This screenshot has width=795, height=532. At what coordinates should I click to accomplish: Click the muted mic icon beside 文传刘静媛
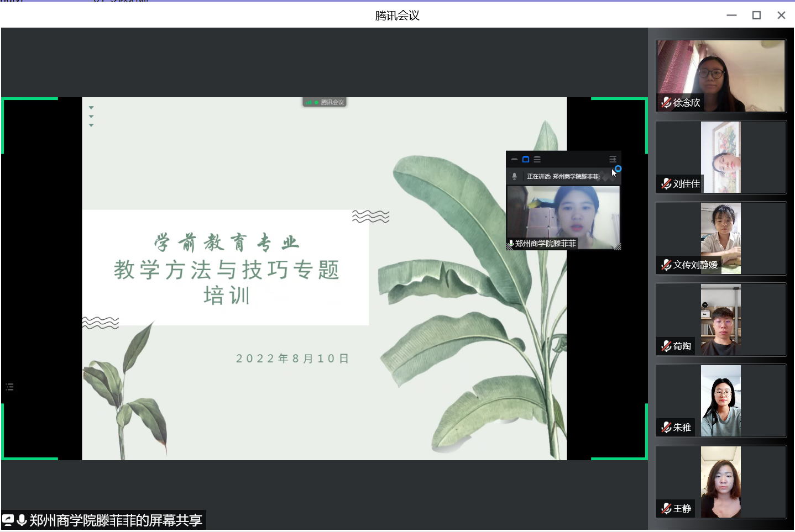[666, 265]
